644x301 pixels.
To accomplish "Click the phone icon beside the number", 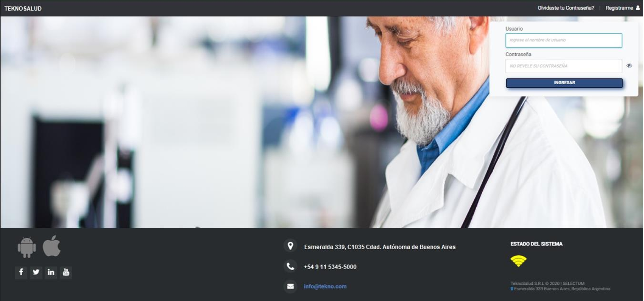I will (x=290, y=266).
